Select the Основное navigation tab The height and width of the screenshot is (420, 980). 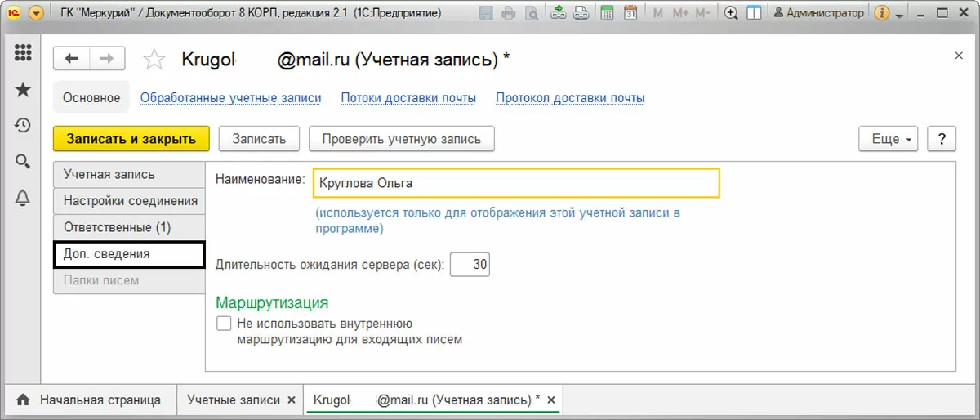click(x=91, y=97)
